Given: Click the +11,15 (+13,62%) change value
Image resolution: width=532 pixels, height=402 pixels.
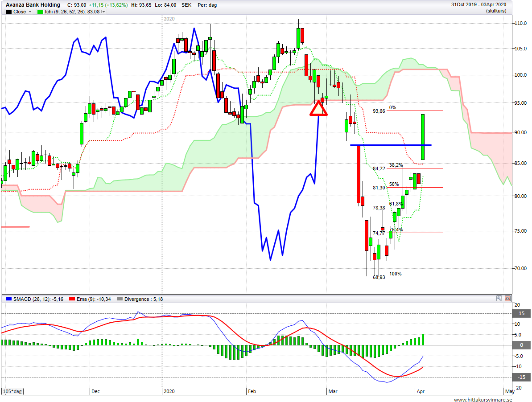Looking at the screenshot, I should tap(108, 5).
